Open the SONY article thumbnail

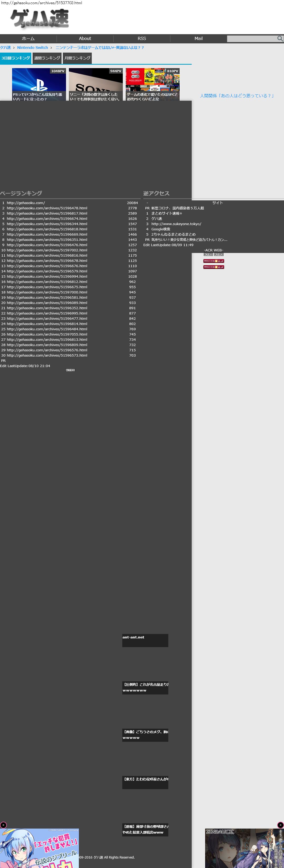(x=96, y=84)
